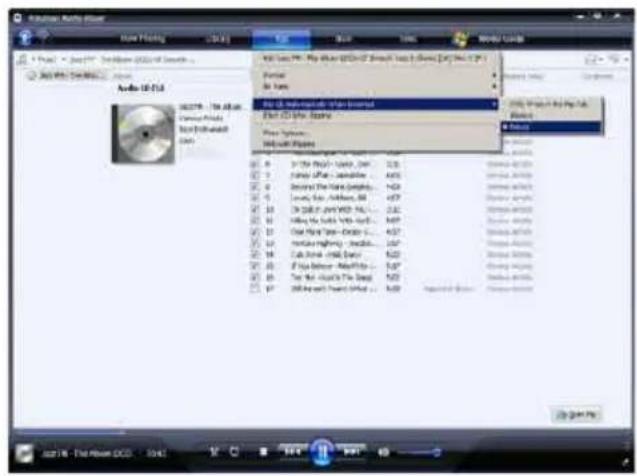The width and height of the screenshot is (637, 476).
Task: Click the Start Rip button
Action: [576, 415]
